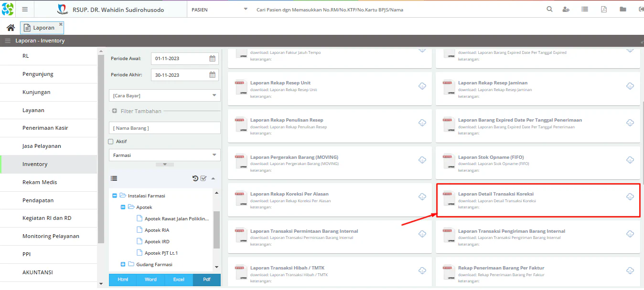Select Pdf output format
The image size is (644, 290).
pyautogui.click(x=207, y=280)
